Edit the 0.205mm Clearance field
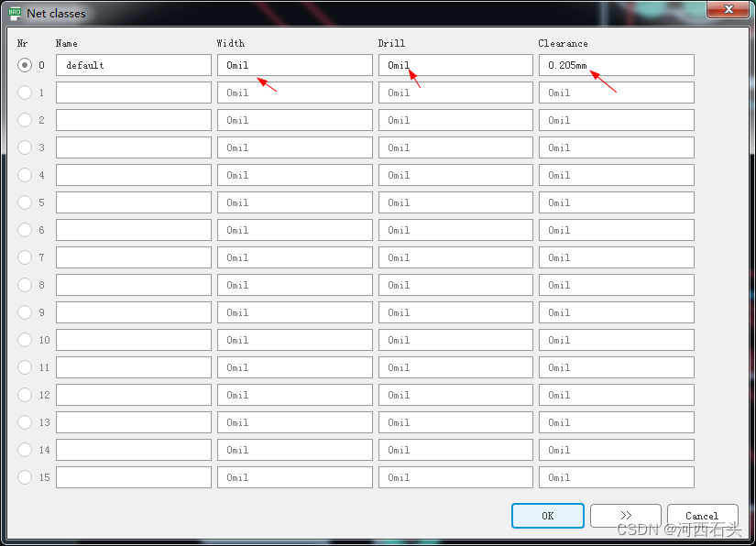 616,65
